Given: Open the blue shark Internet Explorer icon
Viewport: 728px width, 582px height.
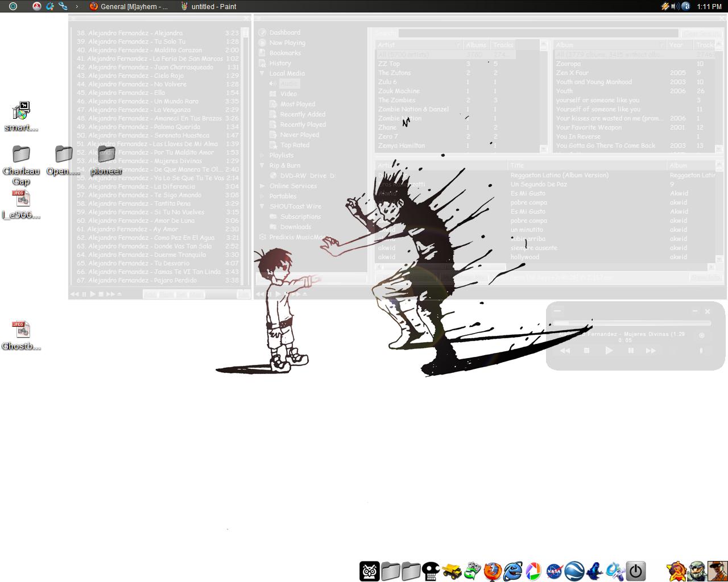Looking at the screenshot, I should [513, 571].
